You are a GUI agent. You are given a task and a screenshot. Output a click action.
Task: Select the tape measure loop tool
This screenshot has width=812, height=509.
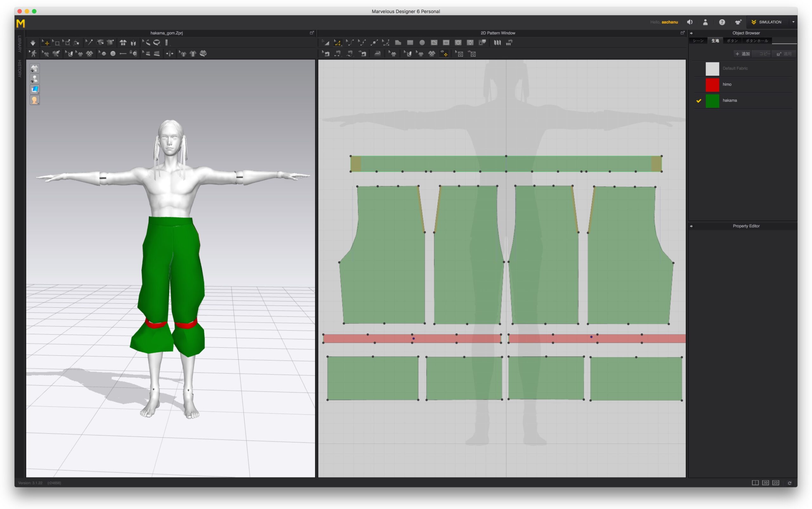tap(157, 43)
